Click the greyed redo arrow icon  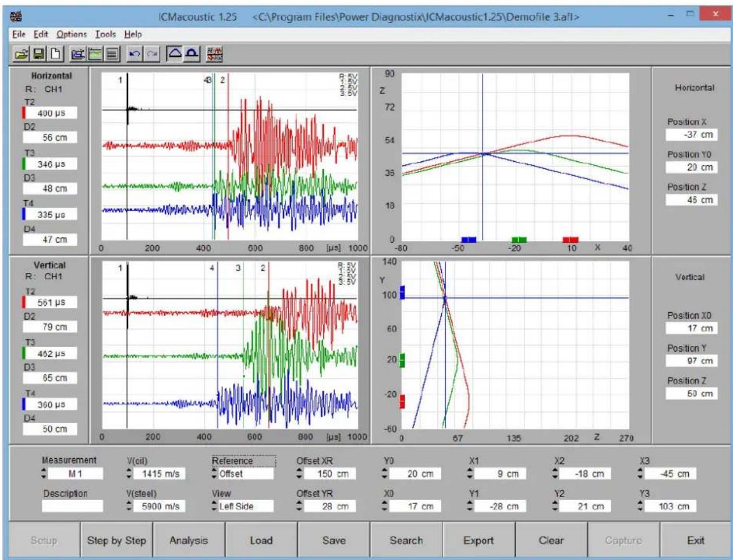[152, 54]
